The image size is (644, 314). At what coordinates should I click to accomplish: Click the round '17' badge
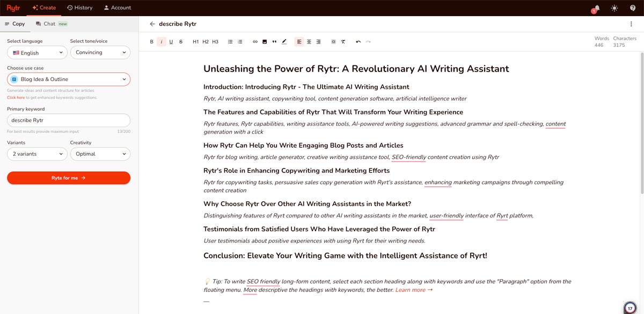coord(631,309)
